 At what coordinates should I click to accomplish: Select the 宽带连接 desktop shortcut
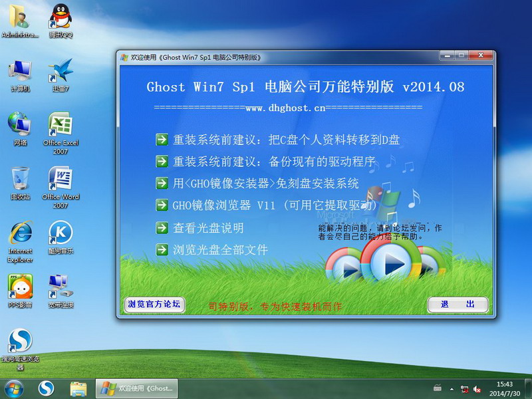61,291
